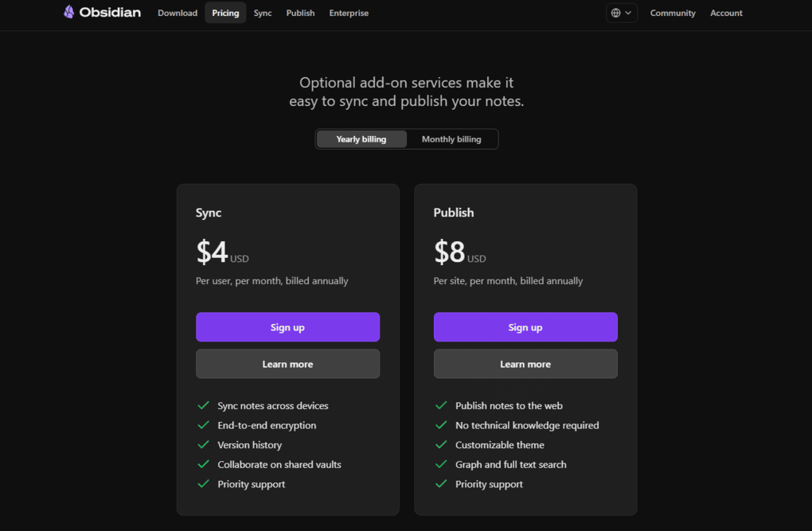Image resolution: width=812 pixels, height=531 pixels.
Task: Click the $8 USD price
Action: pyautogui.click(x=460, y=252)
